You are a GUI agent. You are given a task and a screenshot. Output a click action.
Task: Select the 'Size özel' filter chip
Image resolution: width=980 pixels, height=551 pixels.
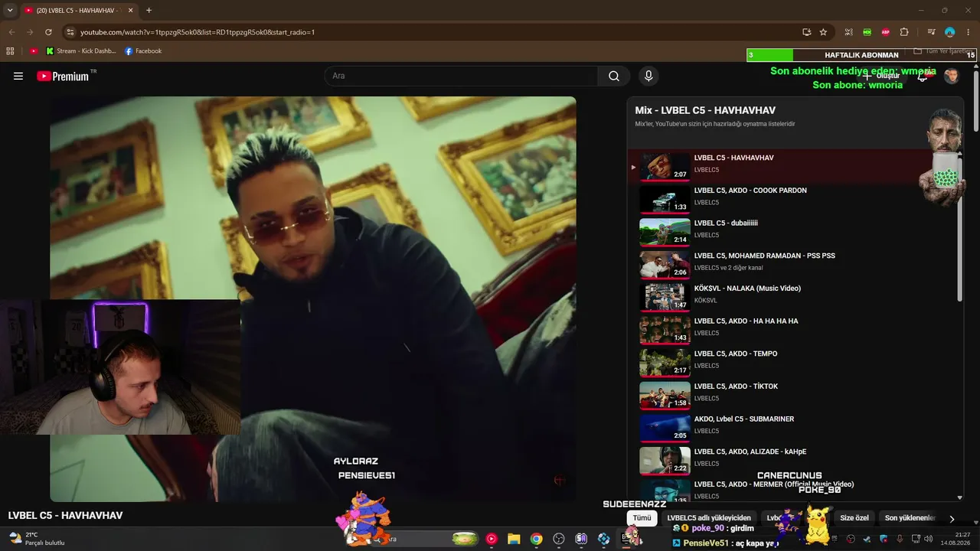[854, 518]
